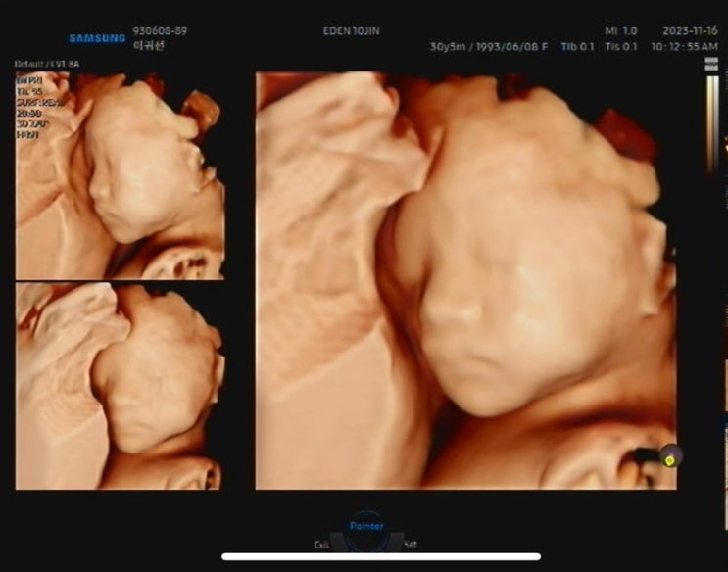
Task: Click the Pointer trackball label
Action: [366, 526]
